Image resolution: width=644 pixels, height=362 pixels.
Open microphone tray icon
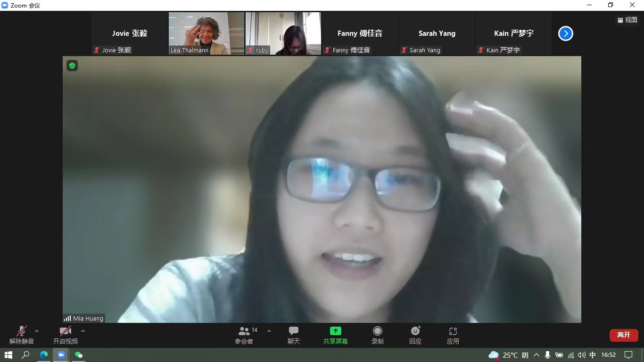(x=548, y=355)
